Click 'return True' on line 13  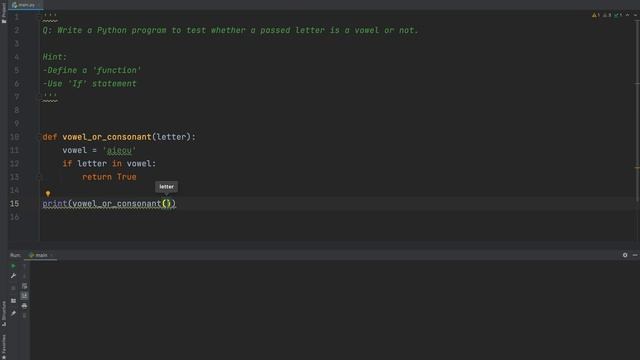point(109,177)
